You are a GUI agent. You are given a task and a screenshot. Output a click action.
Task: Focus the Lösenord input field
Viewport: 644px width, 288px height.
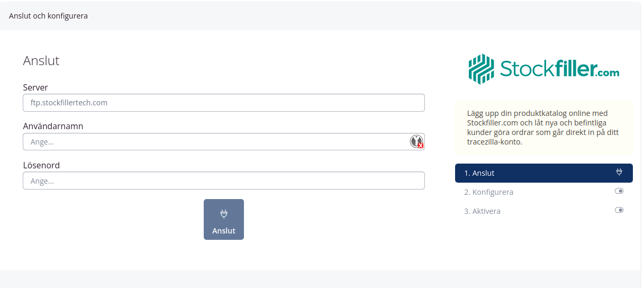223,181
